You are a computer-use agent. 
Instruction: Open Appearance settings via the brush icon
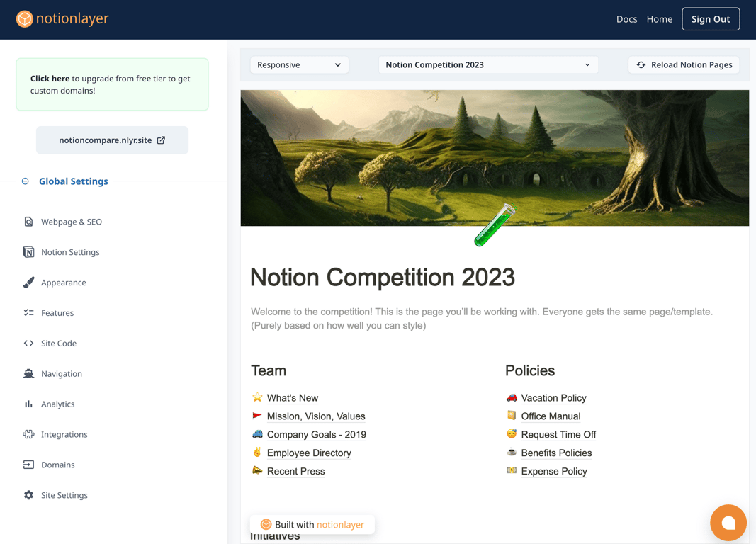(28, 282)
